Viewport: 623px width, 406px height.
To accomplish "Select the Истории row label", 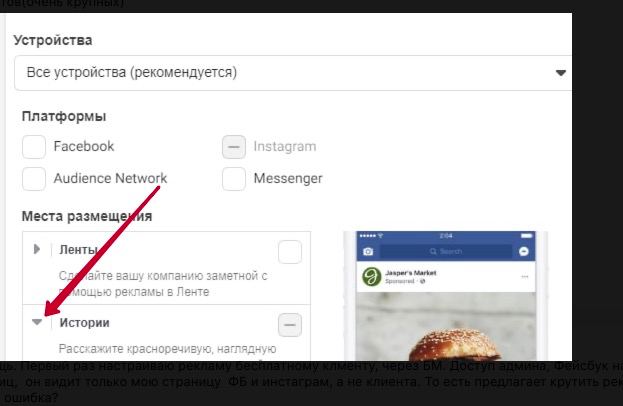I will pyautogui.click(x=84, y=323).
